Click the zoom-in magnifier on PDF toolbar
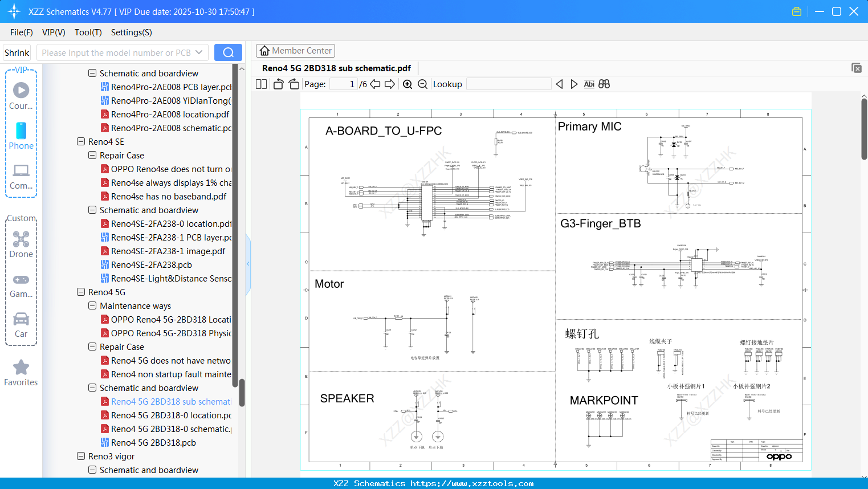The height and width of the screenshot is (489, 868). click(x=407, y=84)
